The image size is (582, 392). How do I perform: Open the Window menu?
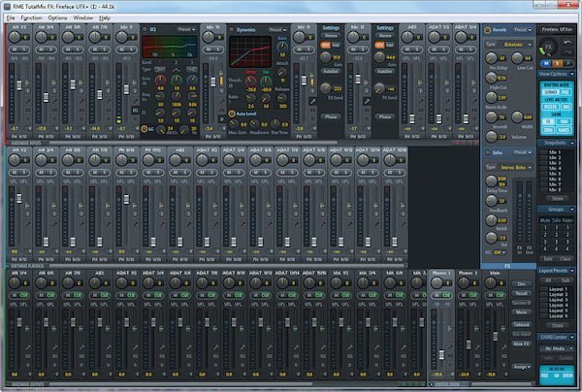(82, 17)
